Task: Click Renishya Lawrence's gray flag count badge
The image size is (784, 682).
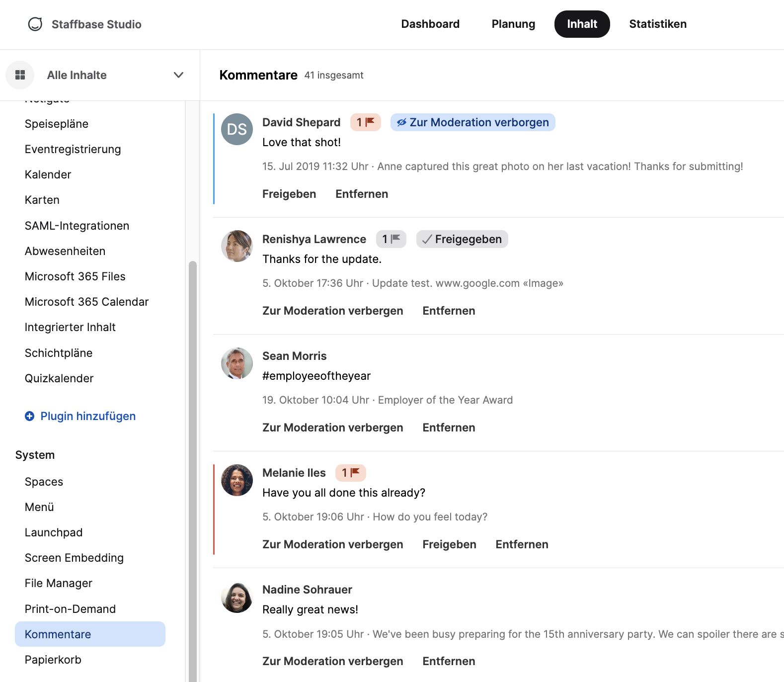Action: point(391,239)
